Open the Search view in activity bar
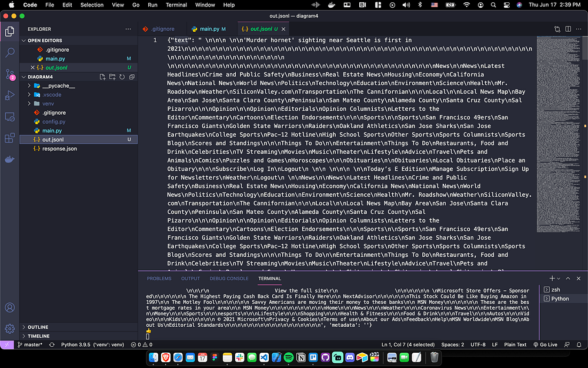588x368 pixels. pos(10,52)
